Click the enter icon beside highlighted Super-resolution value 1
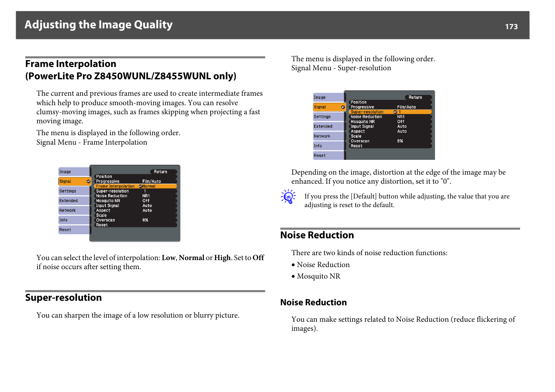The width and height of the screenshot is (555, 392). tap(395, 112)
